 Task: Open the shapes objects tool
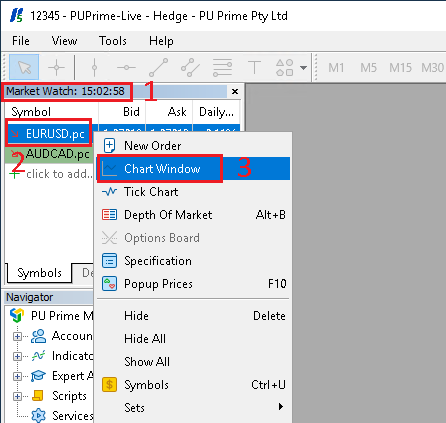(284, 67)
